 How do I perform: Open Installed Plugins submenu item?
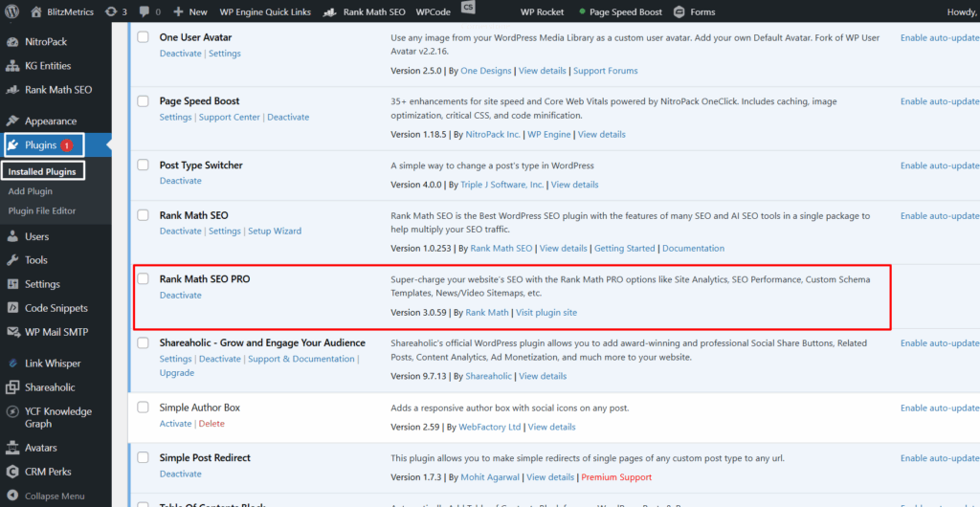pyautogui.click(x=42, y=171)
